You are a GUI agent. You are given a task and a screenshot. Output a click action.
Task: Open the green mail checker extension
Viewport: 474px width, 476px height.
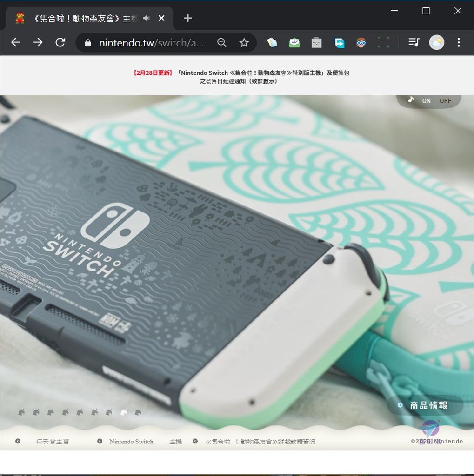tap(294, 42)
